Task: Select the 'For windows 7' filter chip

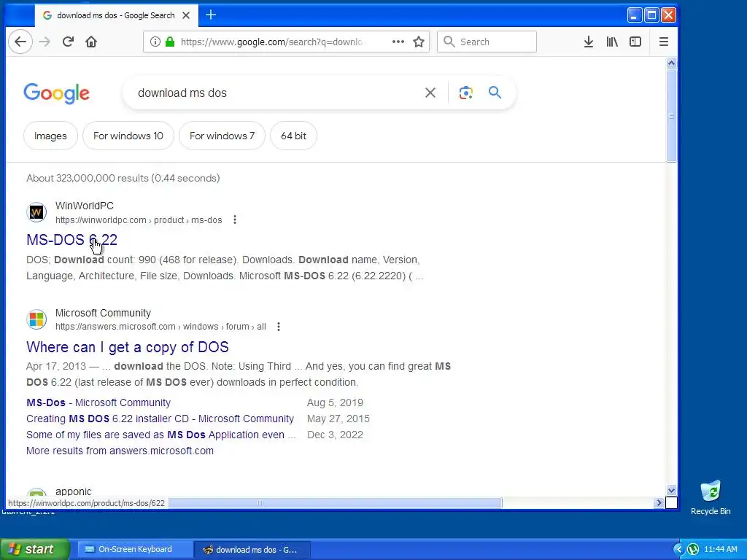Action: (222, 136)
